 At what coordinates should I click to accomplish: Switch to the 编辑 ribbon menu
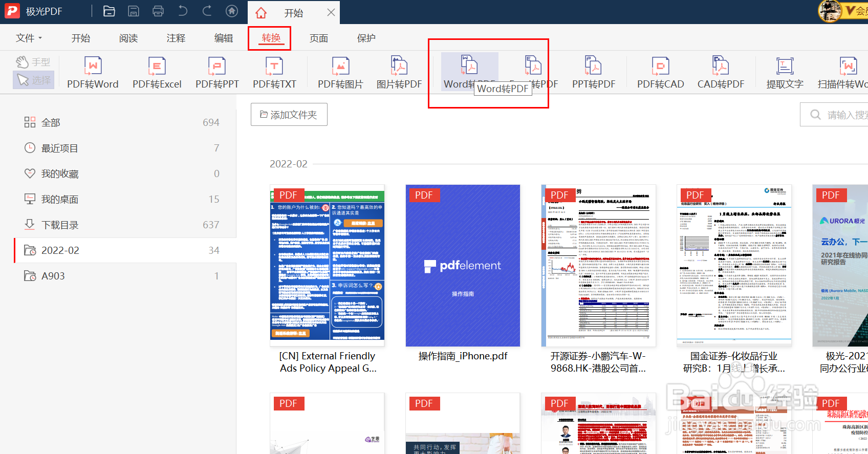tap(224, 38)
